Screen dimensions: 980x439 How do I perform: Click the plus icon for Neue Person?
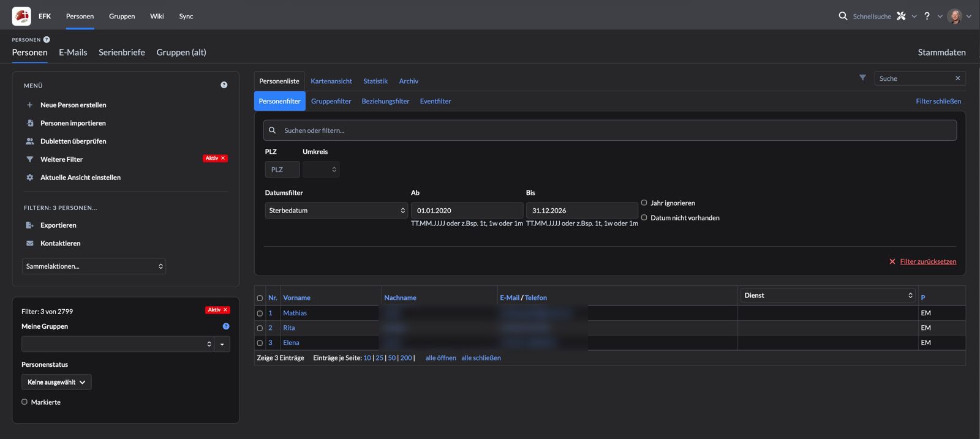click(29, 105)
